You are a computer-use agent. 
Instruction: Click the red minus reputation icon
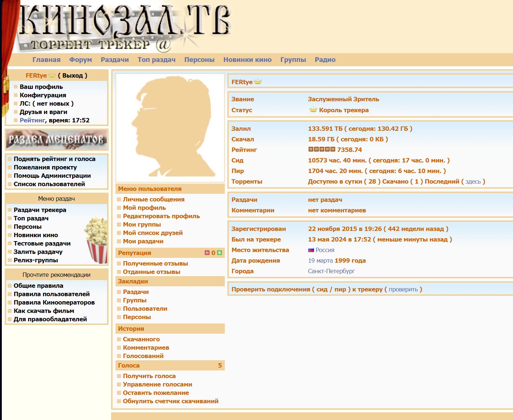coord(207,253)
